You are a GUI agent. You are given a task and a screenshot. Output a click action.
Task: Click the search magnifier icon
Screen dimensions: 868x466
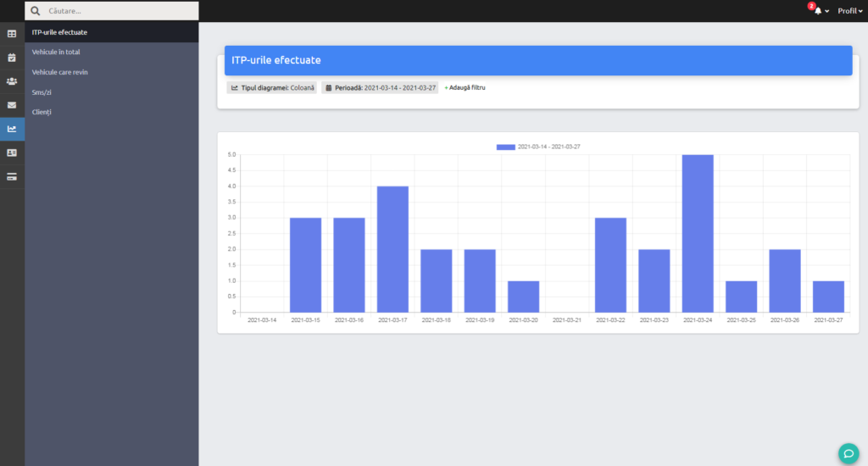point(36,11)
